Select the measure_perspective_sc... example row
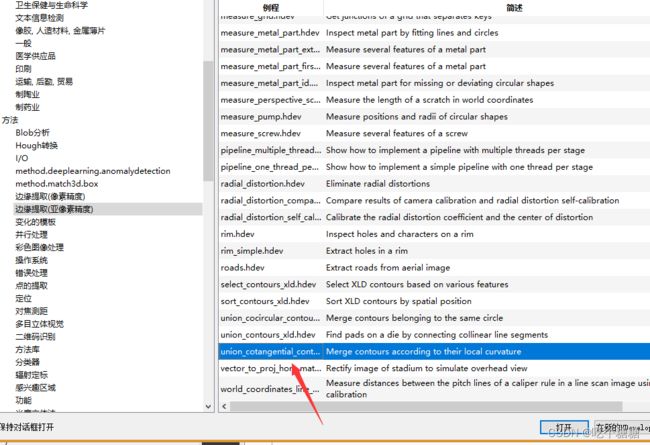Viewport: 650px width, 445px height. 434,100
